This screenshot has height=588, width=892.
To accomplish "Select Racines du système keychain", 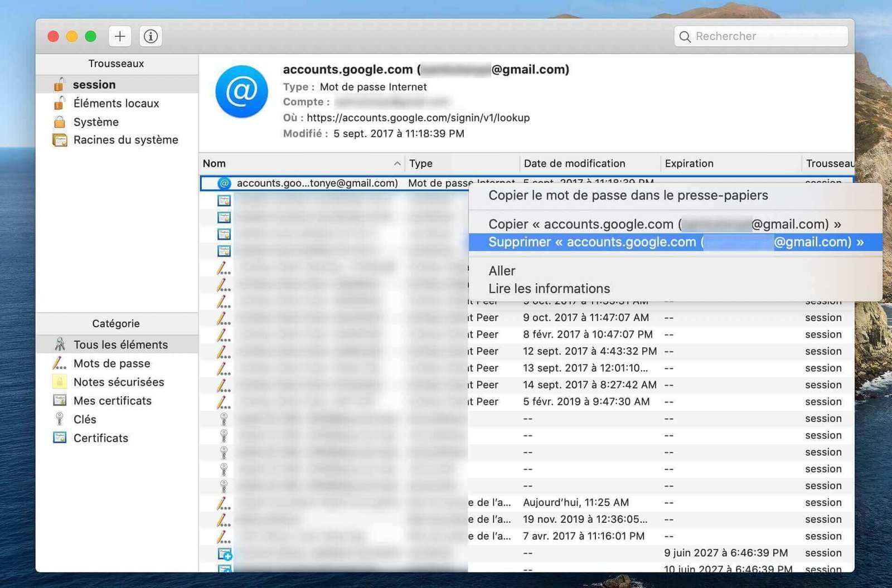I will pos(117,140).
